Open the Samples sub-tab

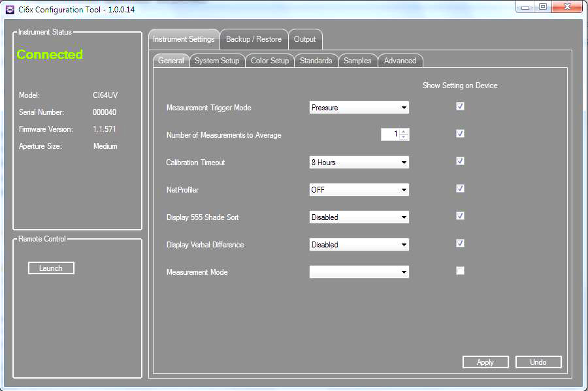click(x=357, y=61)
